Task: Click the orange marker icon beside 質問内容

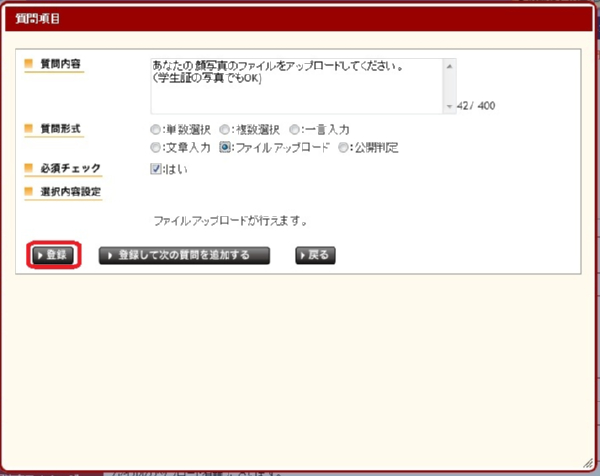Action: click(29, 64)
